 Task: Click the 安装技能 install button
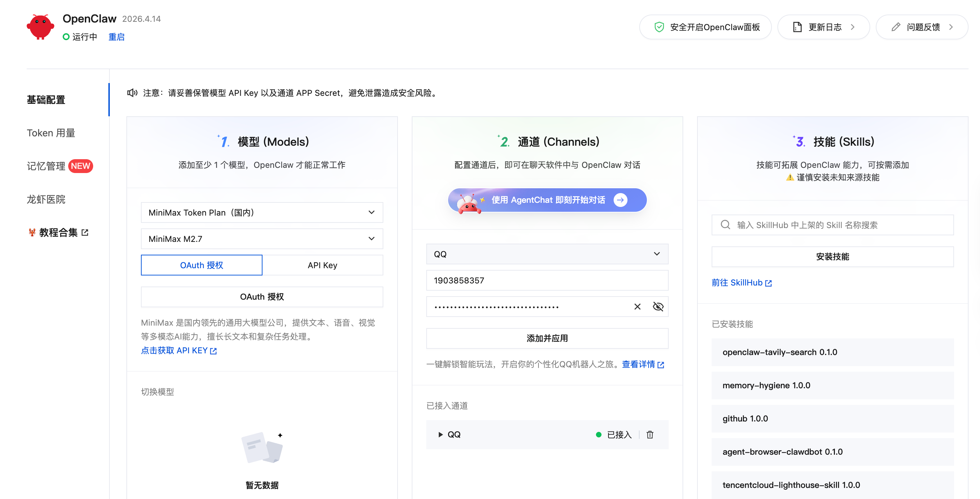(832, 256)
